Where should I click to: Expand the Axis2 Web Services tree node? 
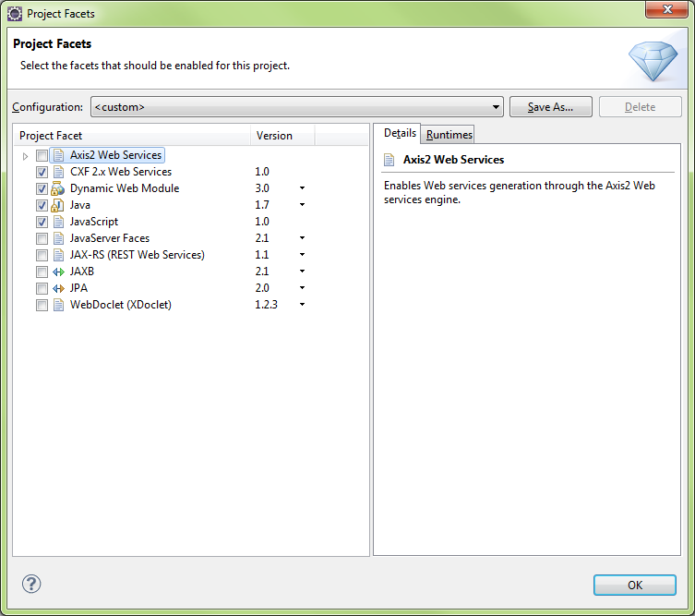(x=25, y=156)
